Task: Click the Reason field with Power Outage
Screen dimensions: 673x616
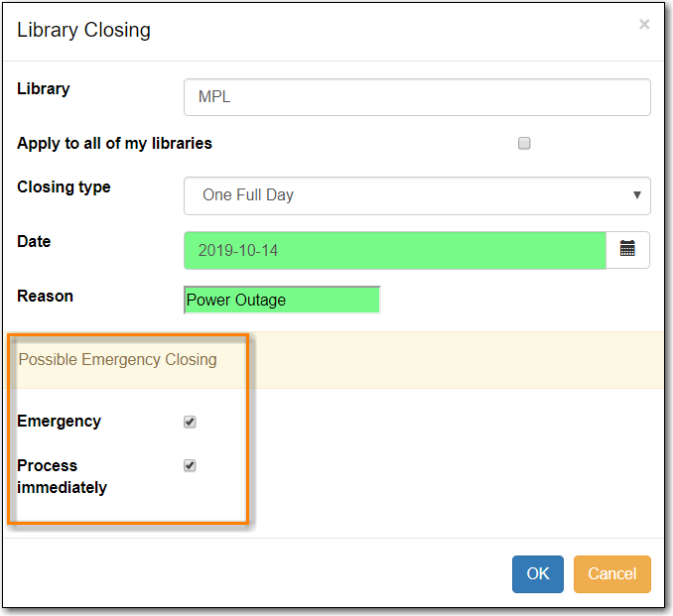Action: tap(282, 300)
